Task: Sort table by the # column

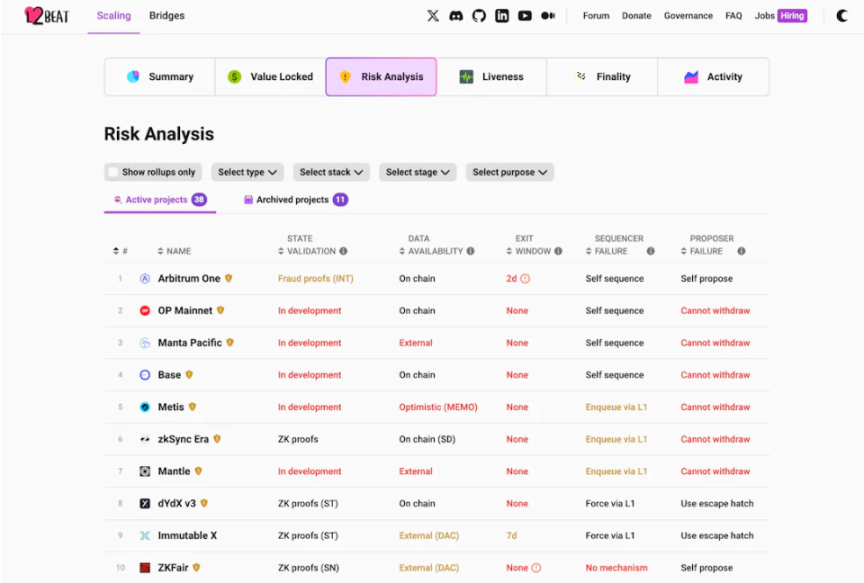Action: 120,251
